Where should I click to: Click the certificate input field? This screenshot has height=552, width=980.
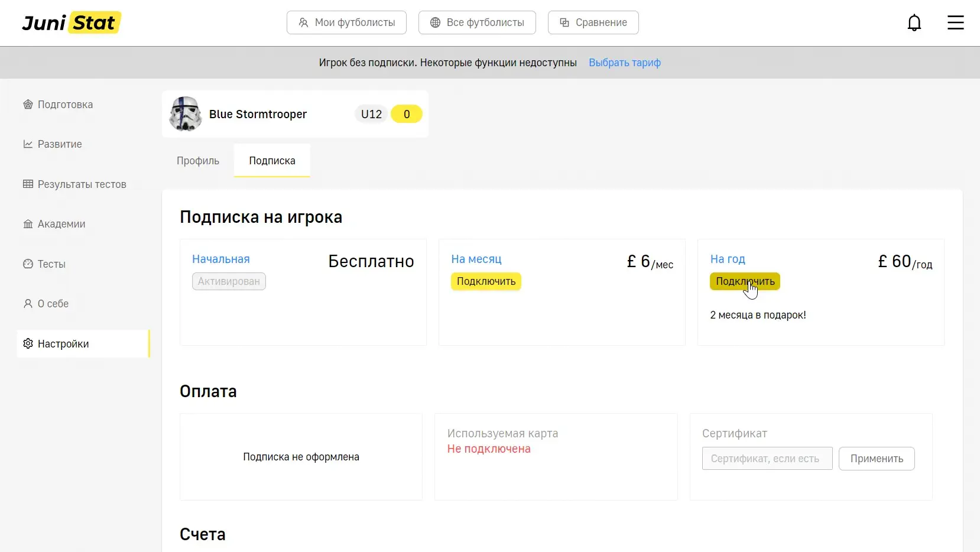click(x=767, y=459)
